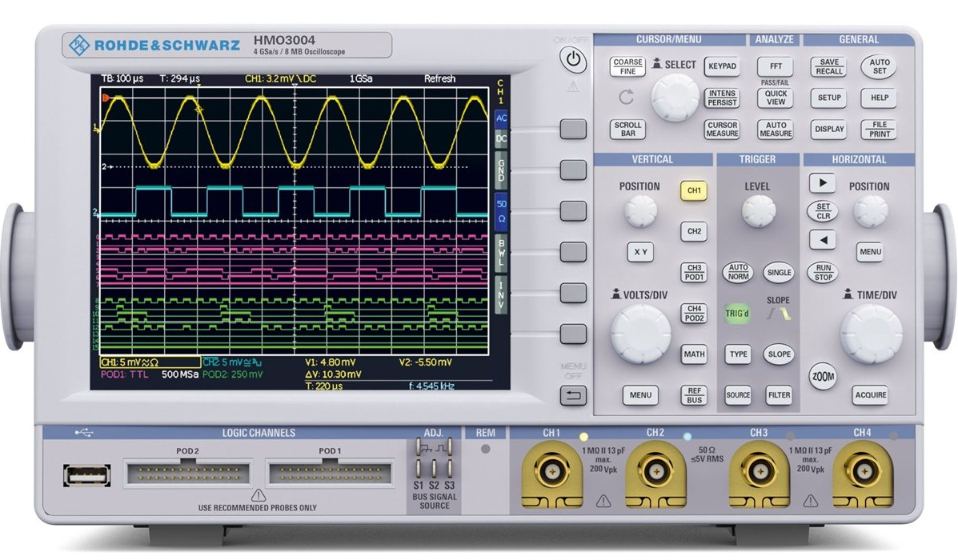Push the softkey beside INV
This screenshot has height=560, width=958.
(573, 293)
